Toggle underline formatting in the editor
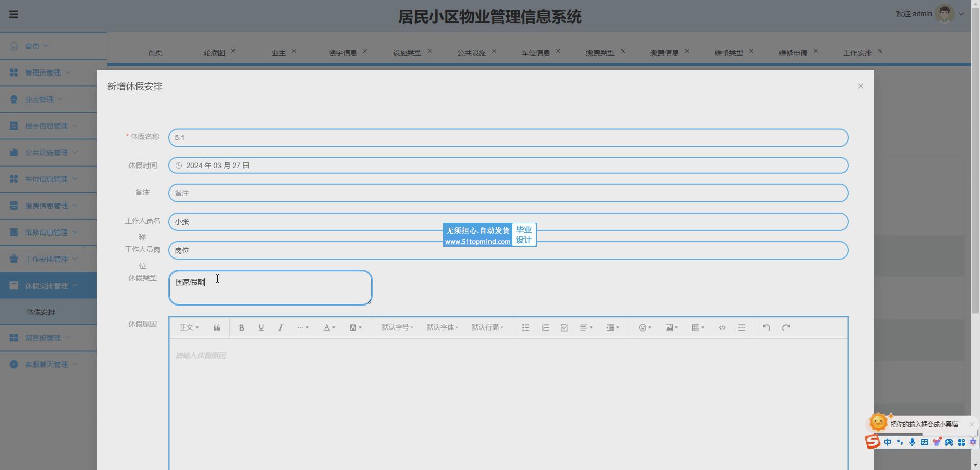 coord(261,328)
